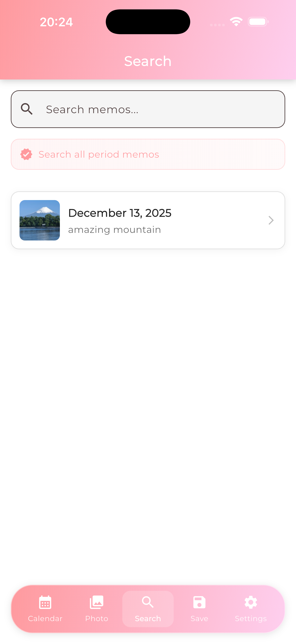Click the photo gallery icon
The height and width of the screenshot is (644, 296).
pos(97,602)
